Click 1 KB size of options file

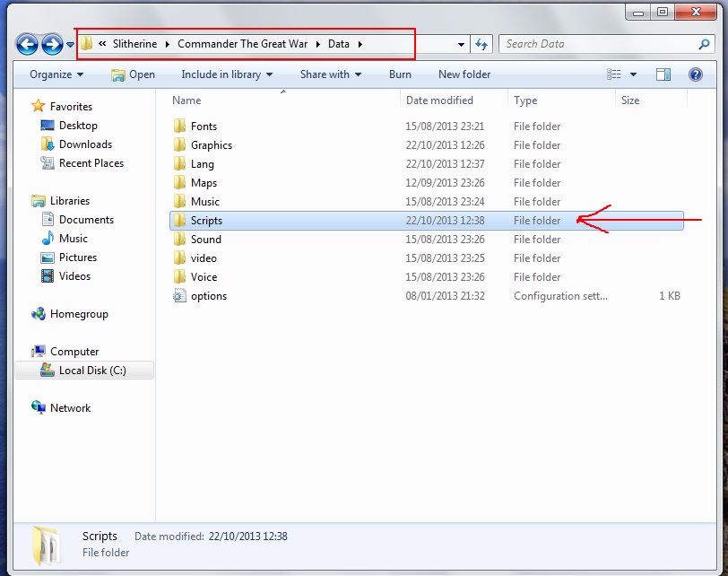[670, 296]
